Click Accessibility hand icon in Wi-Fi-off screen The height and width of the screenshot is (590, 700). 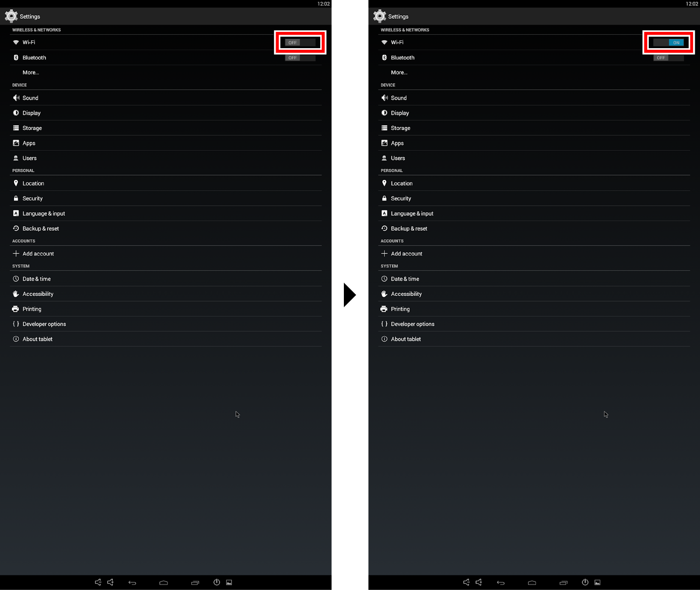pos(16,294)
